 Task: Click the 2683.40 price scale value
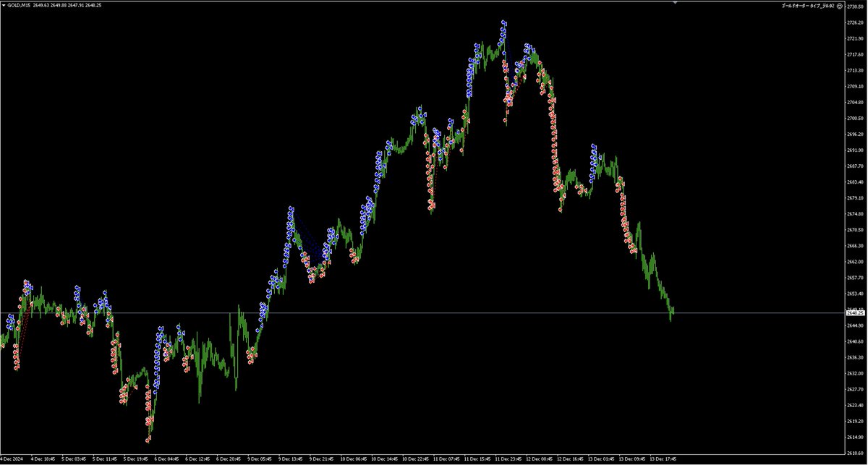[x=854, y=182]
